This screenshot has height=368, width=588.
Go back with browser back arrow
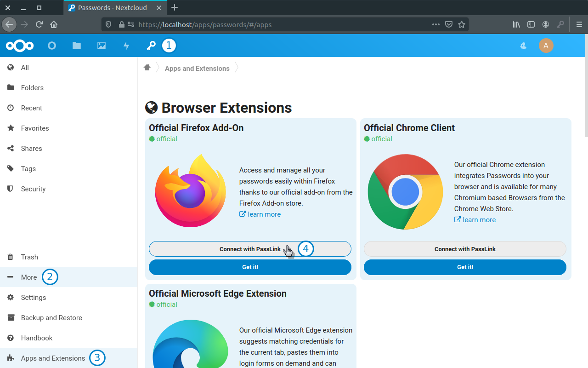(x=9, y=24)
